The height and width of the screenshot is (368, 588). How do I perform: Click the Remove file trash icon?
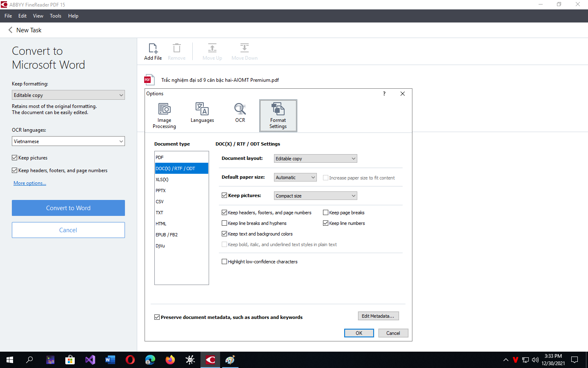176,52
